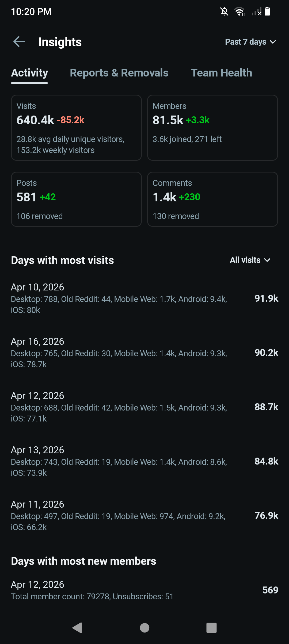Screen dimensions: 289x644
Task: Expand the All visits filter dropdown
Action: click(250, 260)
